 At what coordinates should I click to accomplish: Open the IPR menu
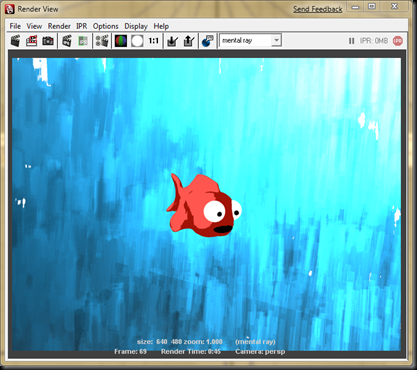pyautogui.click(x=82, y=26)
